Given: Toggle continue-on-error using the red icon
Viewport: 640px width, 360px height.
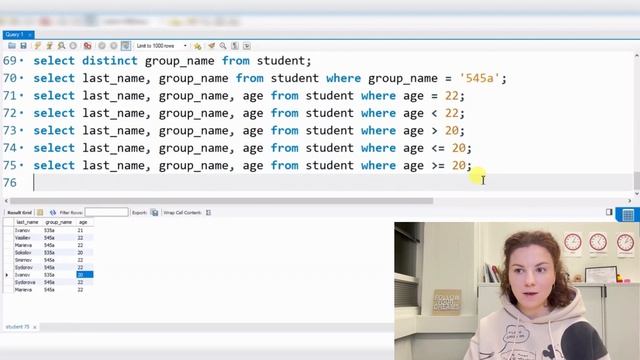Looking at the screenshot, I should pos(87,46).
